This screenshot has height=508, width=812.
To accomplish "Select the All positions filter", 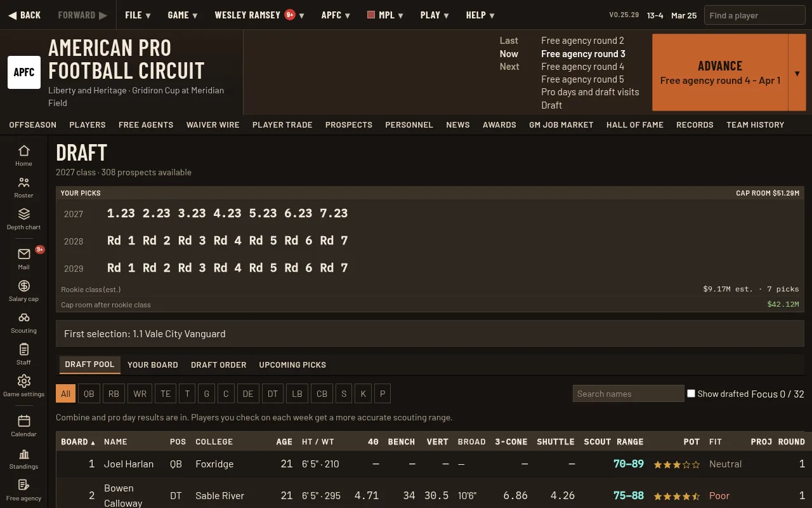I will coord(65,394).
